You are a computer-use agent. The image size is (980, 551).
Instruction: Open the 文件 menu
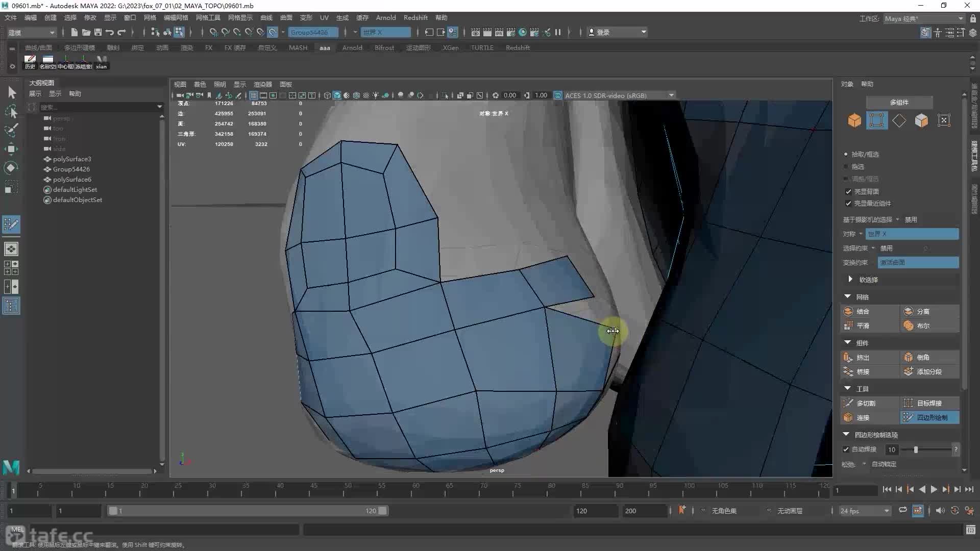point(11,18)
